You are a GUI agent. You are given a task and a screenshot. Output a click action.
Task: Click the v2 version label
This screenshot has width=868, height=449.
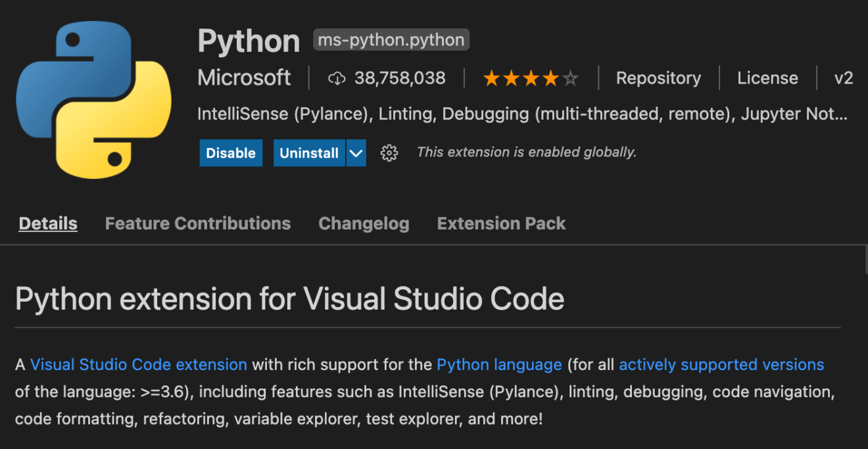point(843,78)
